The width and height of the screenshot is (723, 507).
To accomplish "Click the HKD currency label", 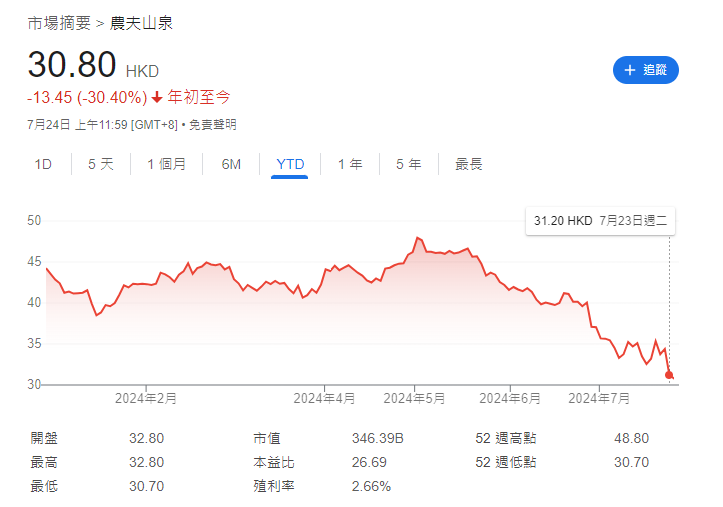I will 142,71.
